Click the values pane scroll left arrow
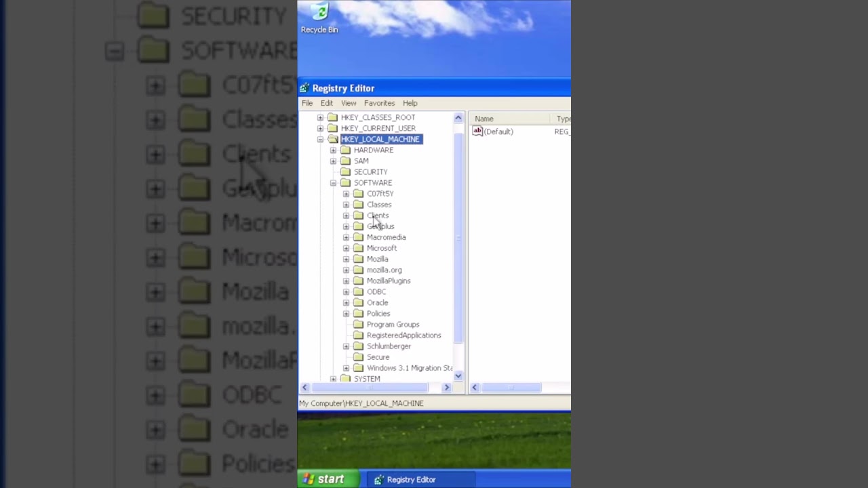 [475, 387]
